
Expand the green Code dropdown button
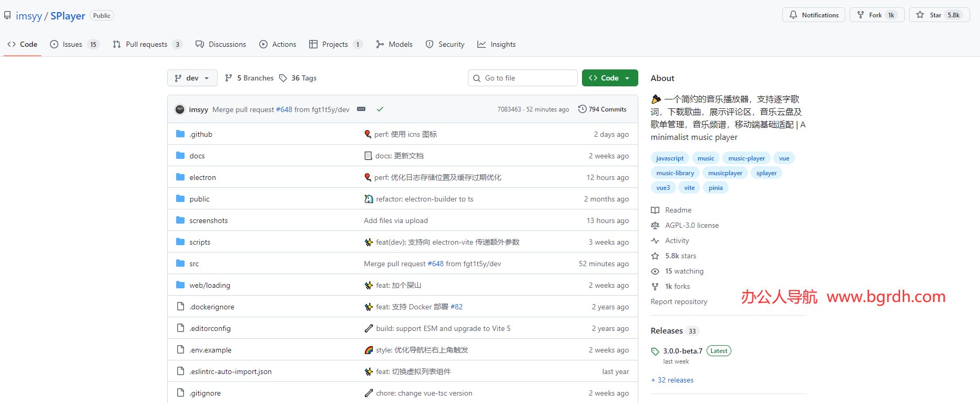(x=610, y=78)
